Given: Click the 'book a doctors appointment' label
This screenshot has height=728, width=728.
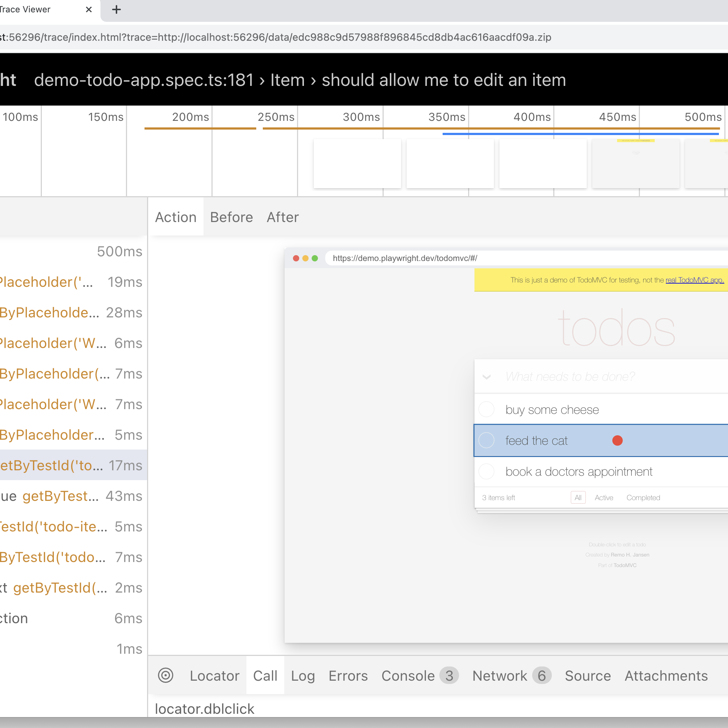Looking at the screenshot, I should click(579, 471).
